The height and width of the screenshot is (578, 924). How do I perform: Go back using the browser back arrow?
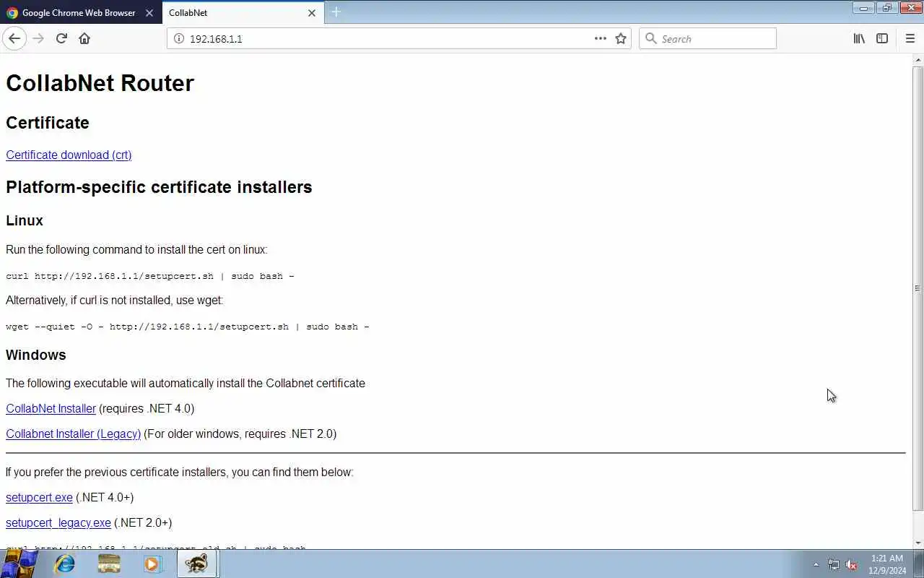(x=14, y=38)
